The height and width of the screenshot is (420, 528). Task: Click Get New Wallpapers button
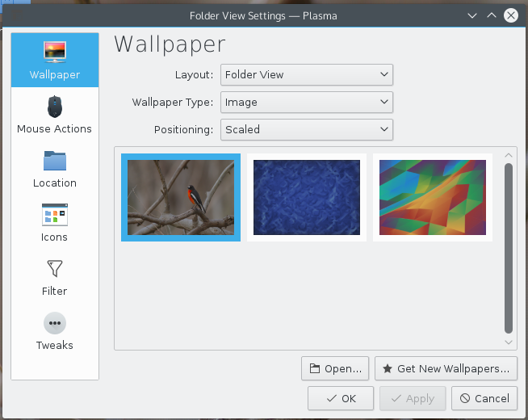[x=446, y=368]
